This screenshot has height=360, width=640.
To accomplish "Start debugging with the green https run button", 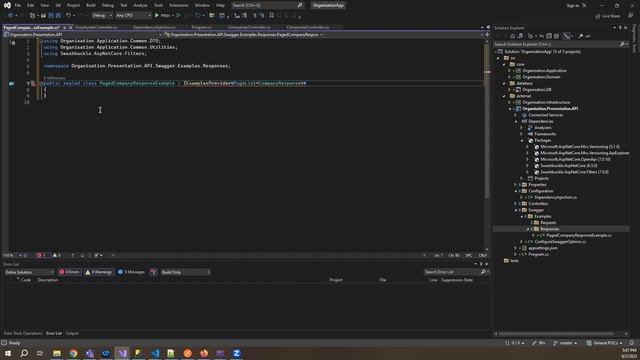I will click(162, 16).
